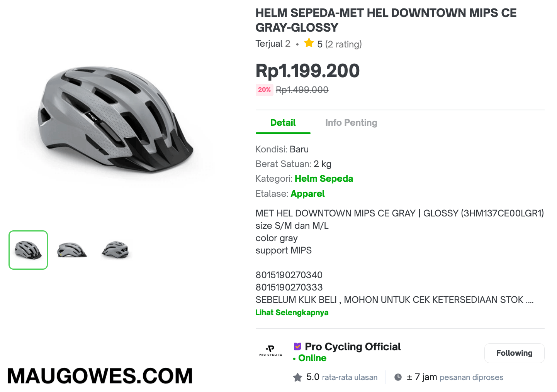The width and height of the screenshot is (557, 392).
Task: Switch to the Detail tab
Action: click(x=283, y=123)
